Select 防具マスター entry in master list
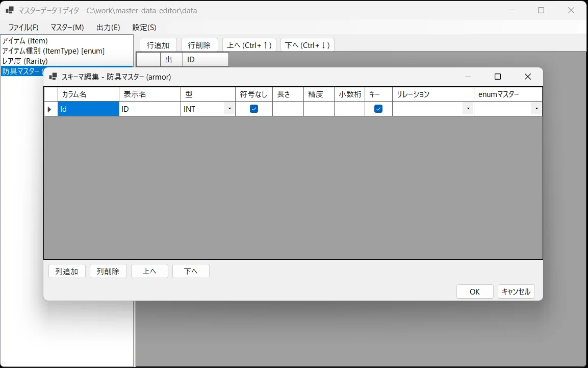 [22, 71]
